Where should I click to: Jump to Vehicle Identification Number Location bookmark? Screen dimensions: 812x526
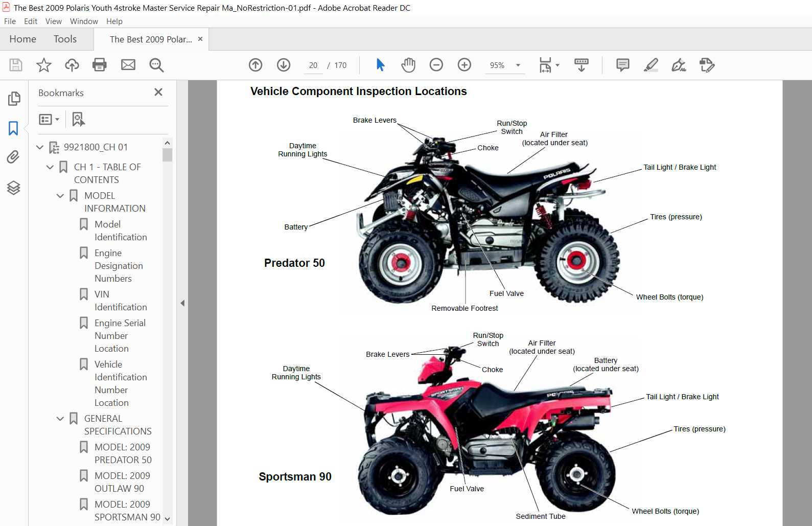[x=121, y=383]
